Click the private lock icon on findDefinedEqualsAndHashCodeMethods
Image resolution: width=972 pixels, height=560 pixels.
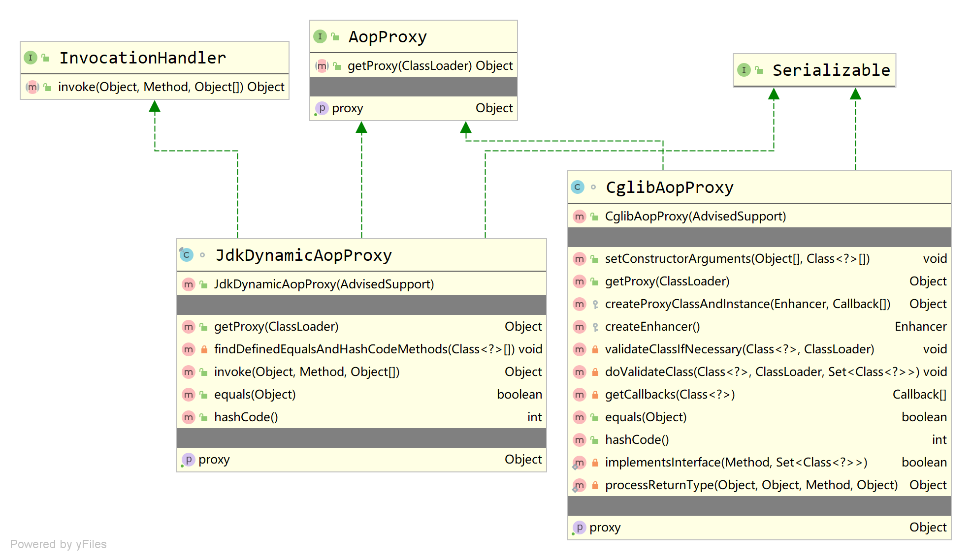(204, 349)
